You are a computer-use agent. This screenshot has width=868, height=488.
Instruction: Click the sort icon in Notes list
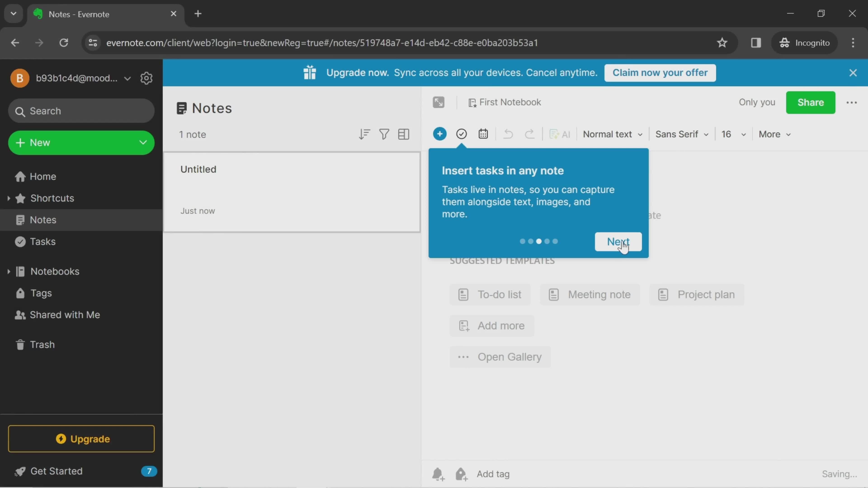[364, 134]
